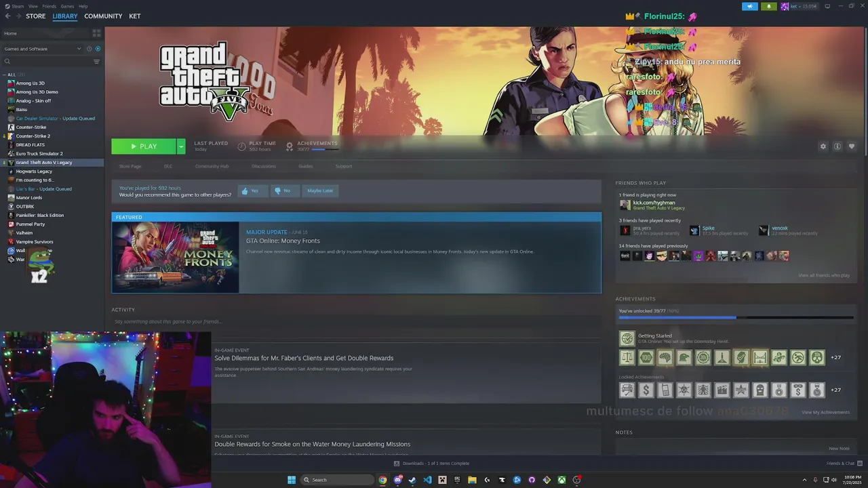Image resolution: width=868 pixels, height=488 pixels.
Task: Add game to favorites heart icon
Action: [x=852, y=146]
